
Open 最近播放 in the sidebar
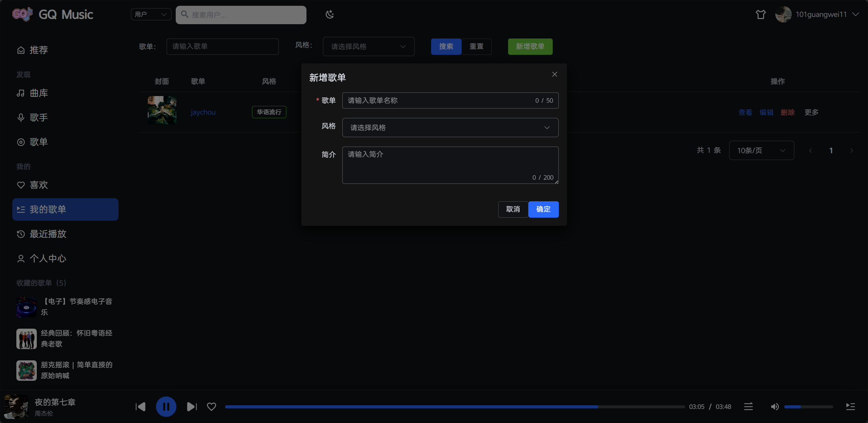point(48,234)
